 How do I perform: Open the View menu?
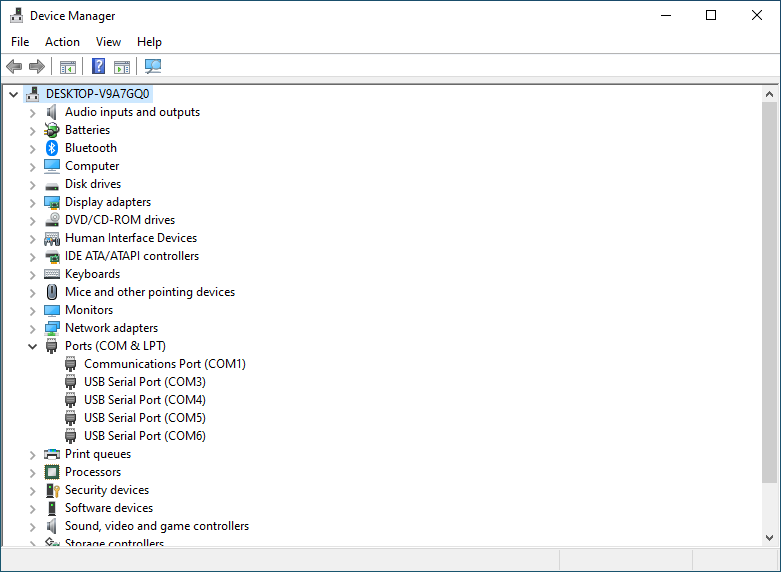click(108, 42)
